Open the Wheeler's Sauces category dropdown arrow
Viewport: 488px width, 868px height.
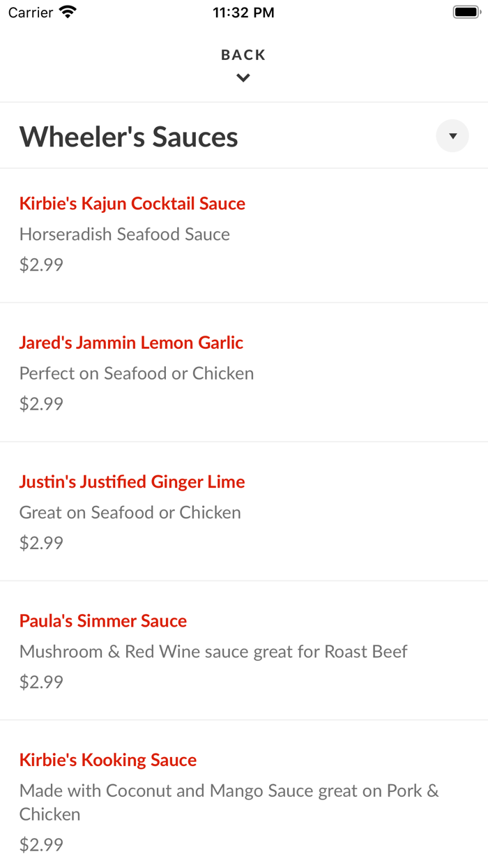click(452, 136)
